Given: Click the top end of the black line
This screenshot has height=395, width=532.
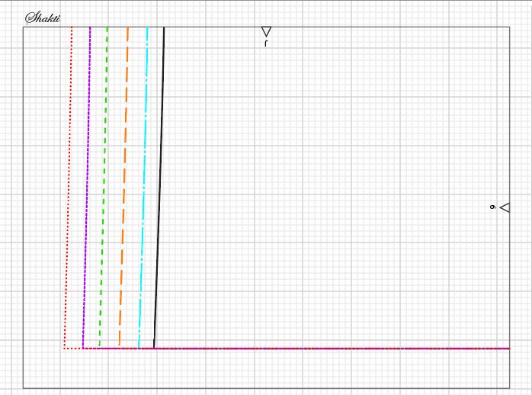Looking at the screenshot, I should [x=164, y=27].
